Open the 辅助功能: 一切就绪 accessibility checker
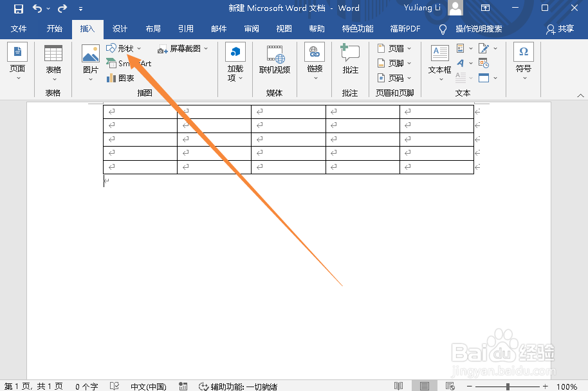The height and width of the screenshot is (391, 588). [238, 386]
